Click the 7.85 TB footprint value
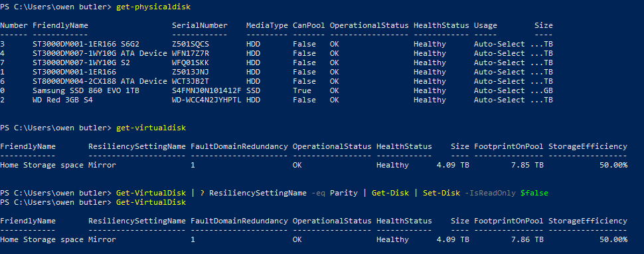Viewport: 644px width, 254px height. 527,165
